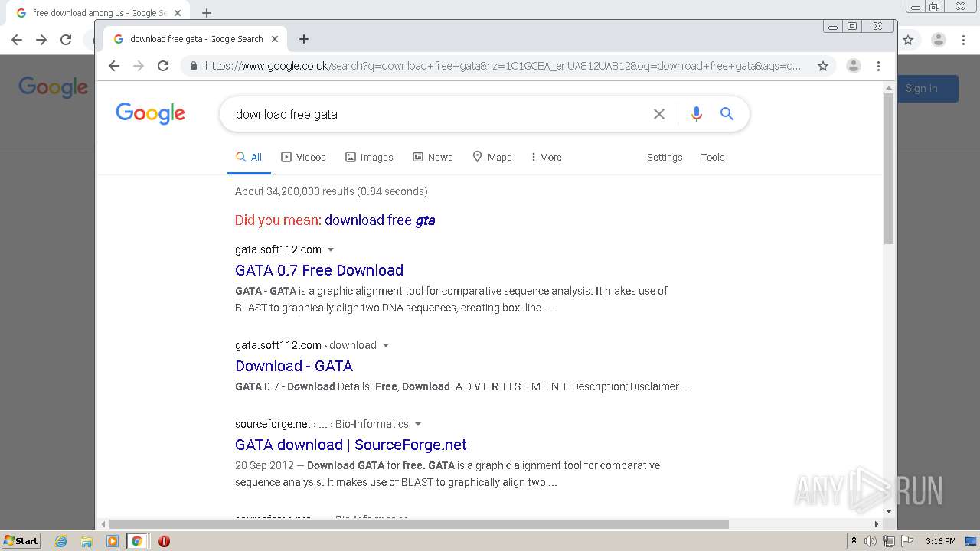Click the volume speaker tray icon
Viewport: 980px width, 551px height.
click(871, 541)
